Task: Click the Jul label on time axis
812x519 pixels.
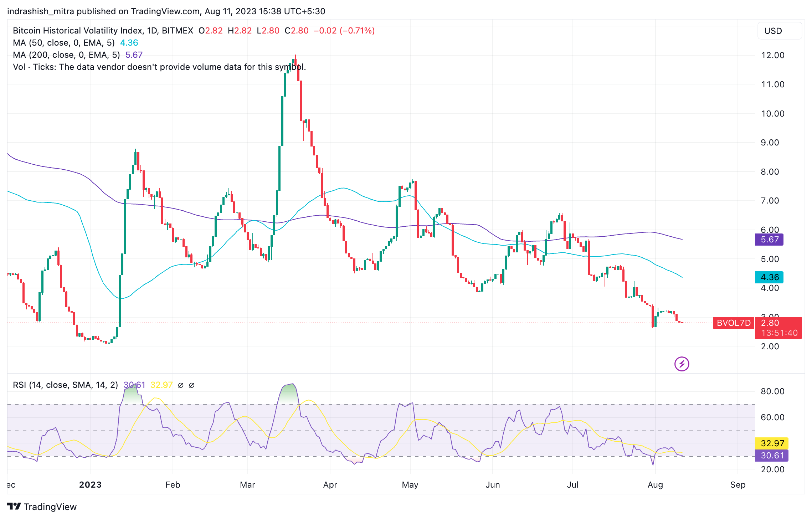Action: click(572, 485)
